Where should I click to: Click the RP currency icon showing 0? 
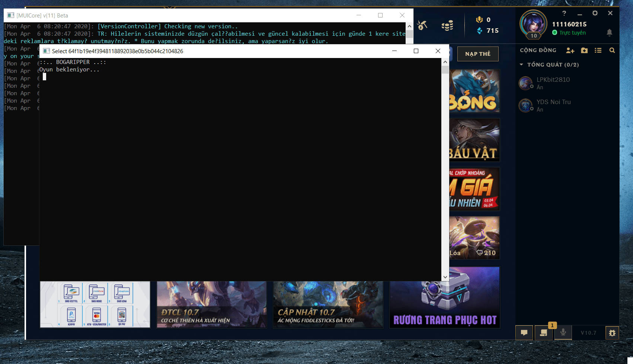click(479, 20)
